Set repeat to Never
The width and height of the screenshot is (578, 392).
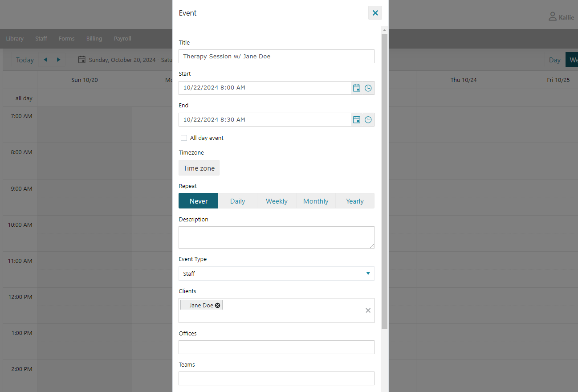click(x=198, y=201)
